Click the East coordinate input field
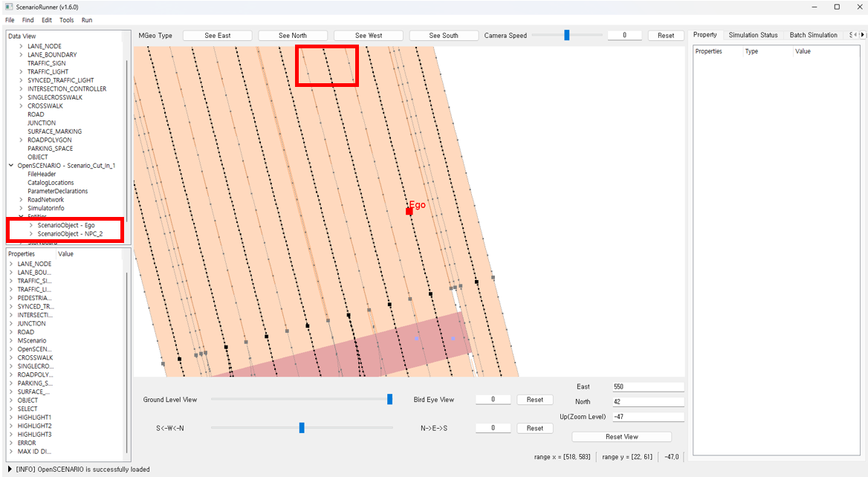 pos(647,387)
